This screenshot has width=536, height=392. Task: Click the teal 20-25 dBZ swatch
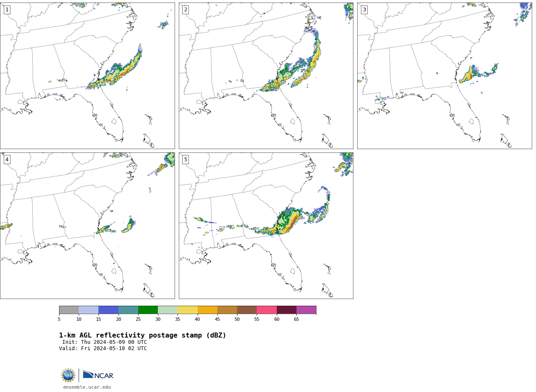pyautogui.click(x=128, y=310)
